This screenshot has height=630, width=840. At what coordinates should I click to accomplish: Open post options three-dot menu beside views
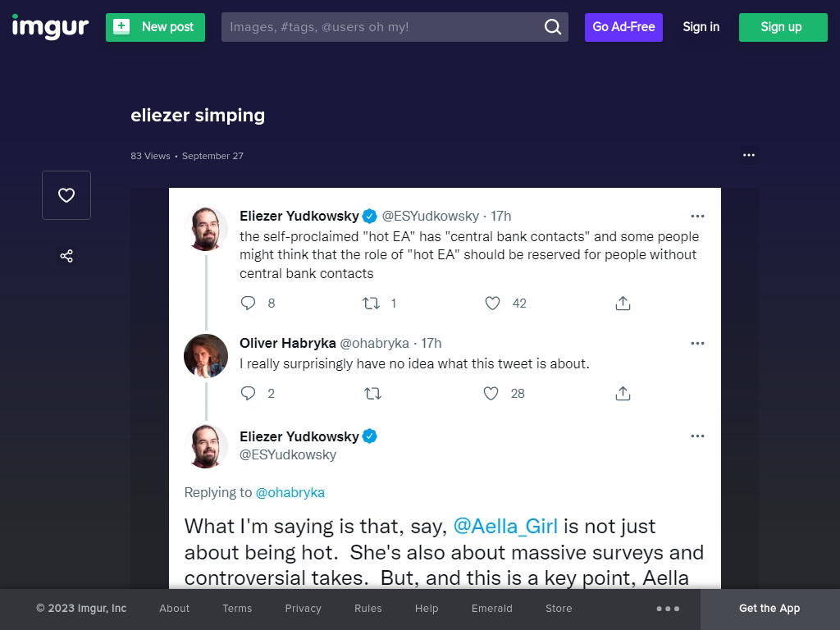click(749, 155)
